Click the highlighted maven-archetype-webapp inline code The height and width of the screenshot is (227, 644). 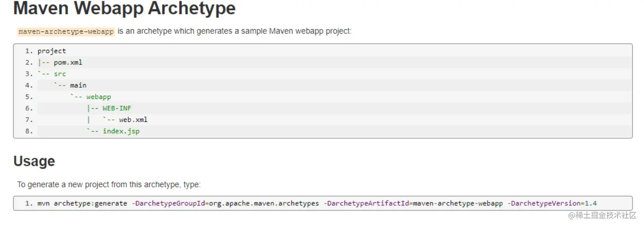coord(66,32)
